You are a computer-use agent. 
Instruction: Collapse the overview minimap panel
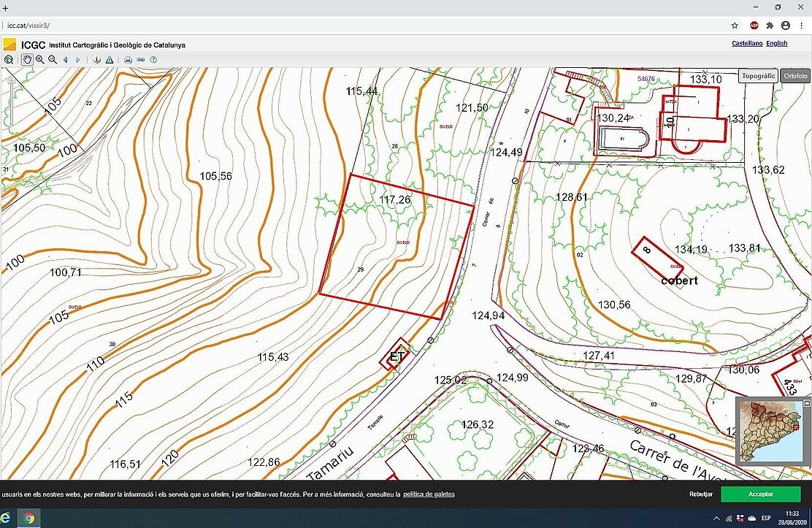[x=807, y=403]
